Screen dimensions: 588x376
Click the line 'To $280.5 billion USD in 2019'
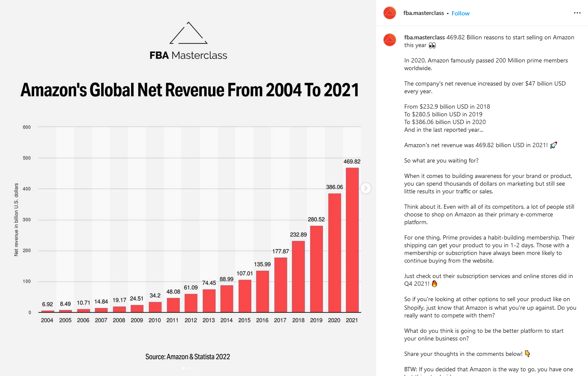click(443, 115)
